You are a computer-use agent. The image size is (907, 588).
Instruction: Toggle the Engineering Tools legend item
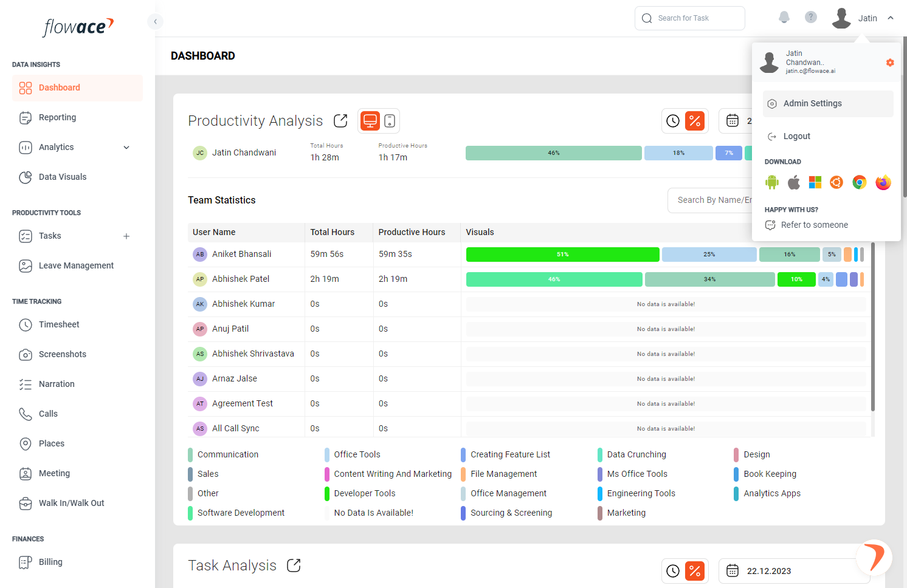[636, 493]
